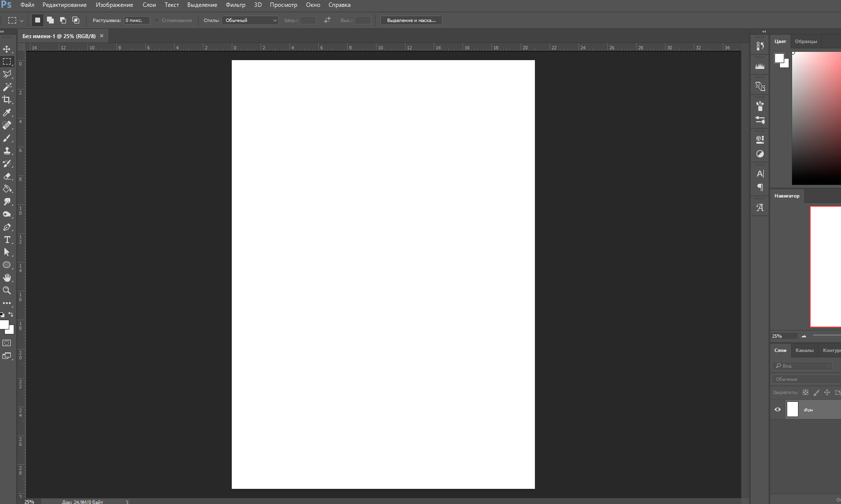Viewport: 841px width, 504px height.
Task: Select the Move tool
Action: [x=7, y=49]
